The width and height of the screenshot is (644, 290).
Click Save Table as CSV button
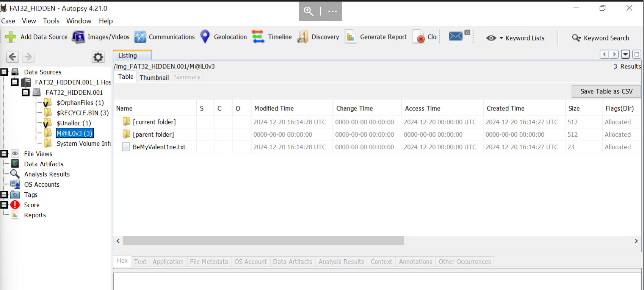pyautogui.click(x=606, y=91)
